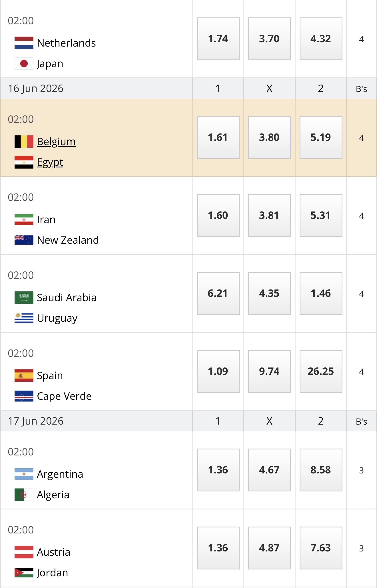This screenshot has height=588, width=377.
Task: Select Netherlands home win odds 1.74
Action: pos(218,39)
